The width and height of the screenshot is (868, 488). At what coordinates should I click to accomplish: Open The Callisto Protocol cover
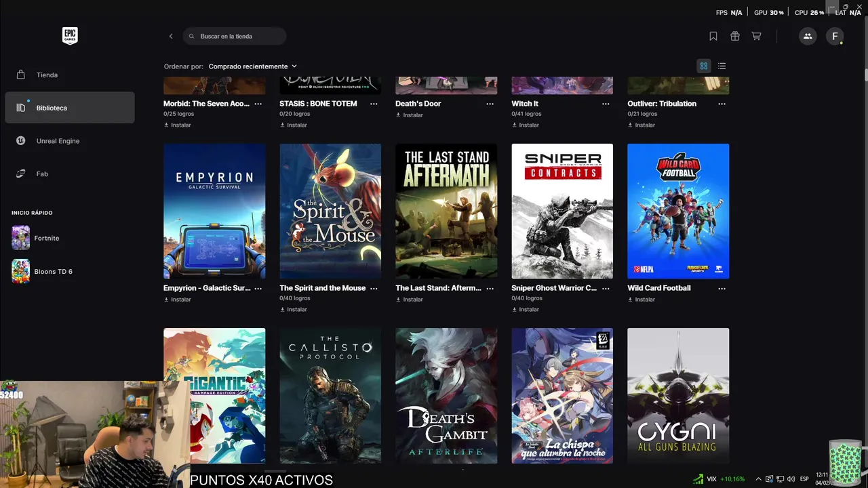[x=330, y=396]
